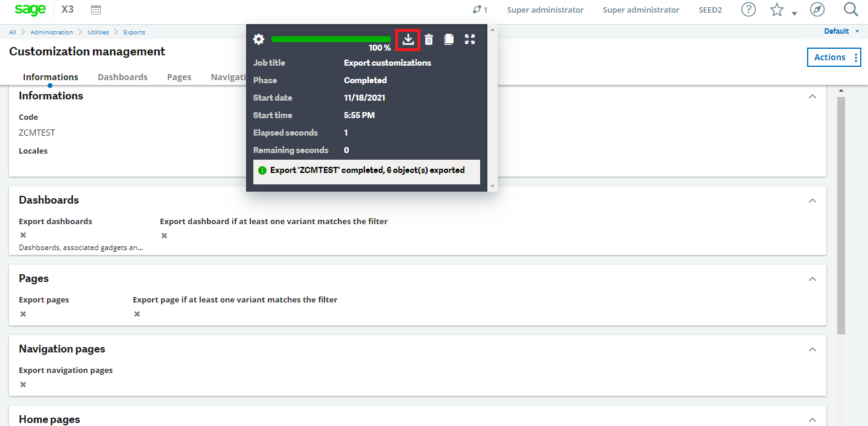868x426 pixels.
Task: Switch to the Pages tab
Action: [x=179, y=77]
